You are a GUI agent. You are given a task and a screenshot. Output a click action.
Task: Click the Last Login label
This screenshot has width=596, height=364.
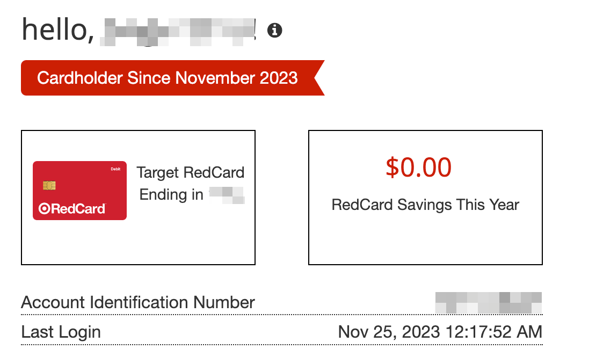click(x=61, y=332)
